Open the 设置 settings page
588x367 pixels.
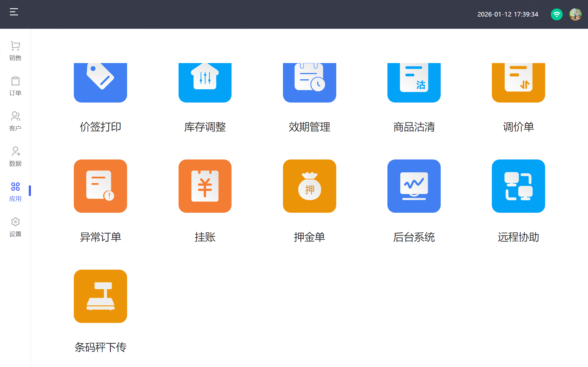pos(15,227)
